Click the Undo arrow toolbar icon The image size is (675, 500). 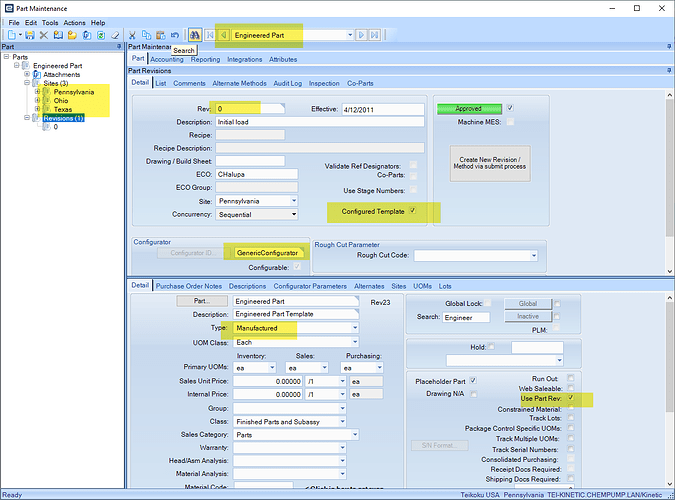coord(175,35)
